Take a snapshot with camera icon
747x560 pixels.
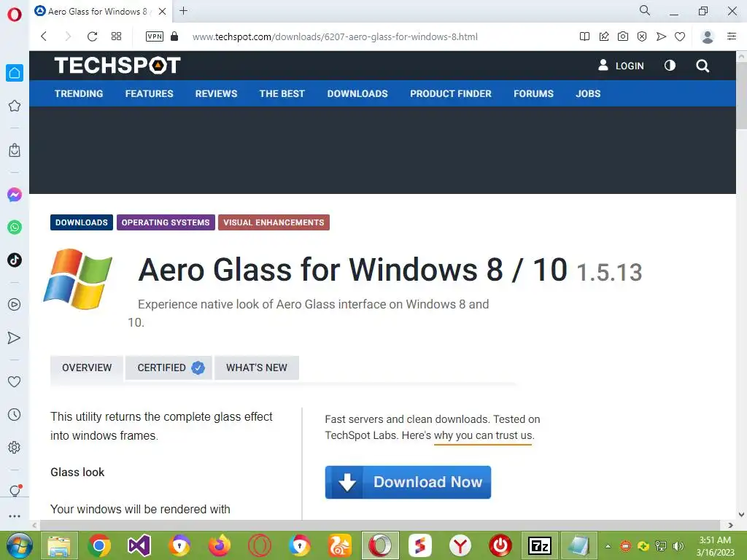(x=623, y=36)
